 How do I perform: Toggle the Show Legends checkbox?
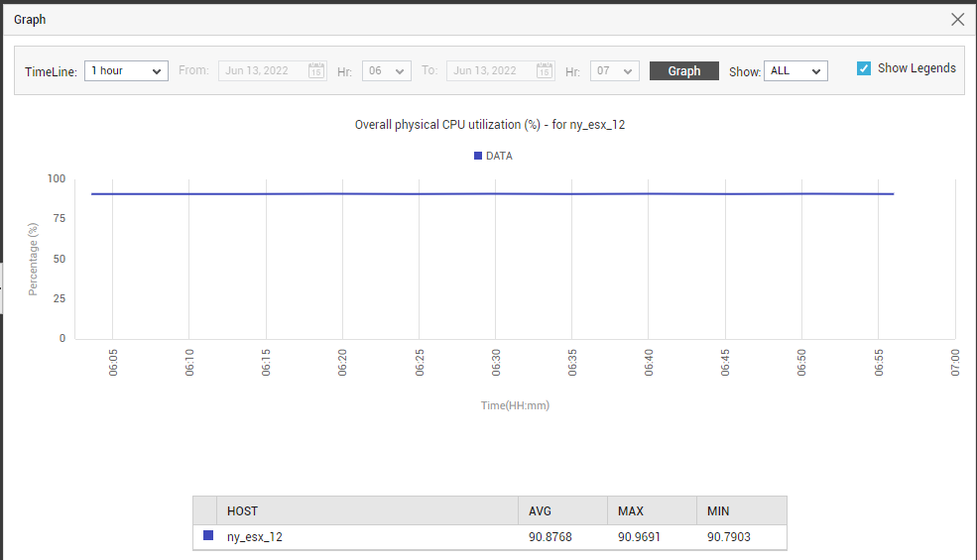[864, 68]
